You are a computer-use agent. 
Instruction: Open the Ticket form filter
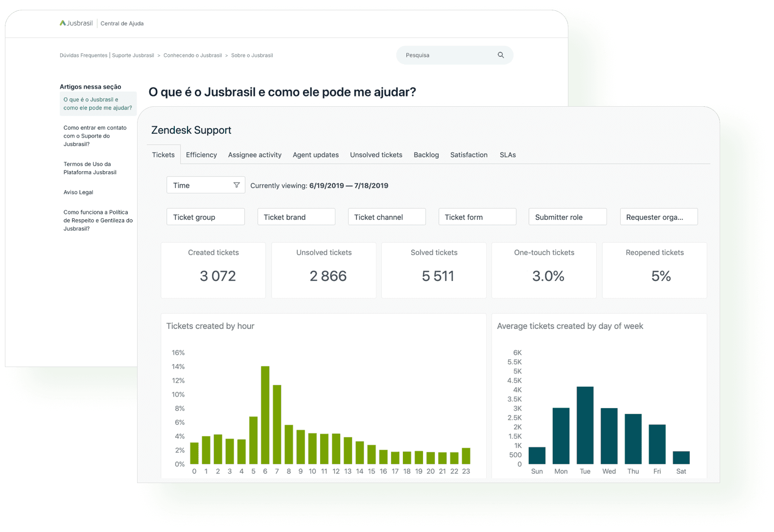pos(477,217)
